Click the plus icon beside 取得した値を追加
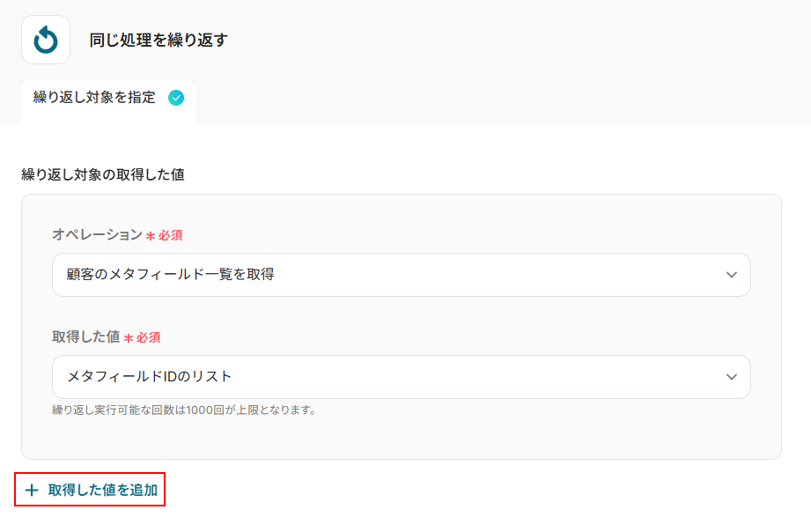Screen dimensions: 811x532 tap(32, 491)
